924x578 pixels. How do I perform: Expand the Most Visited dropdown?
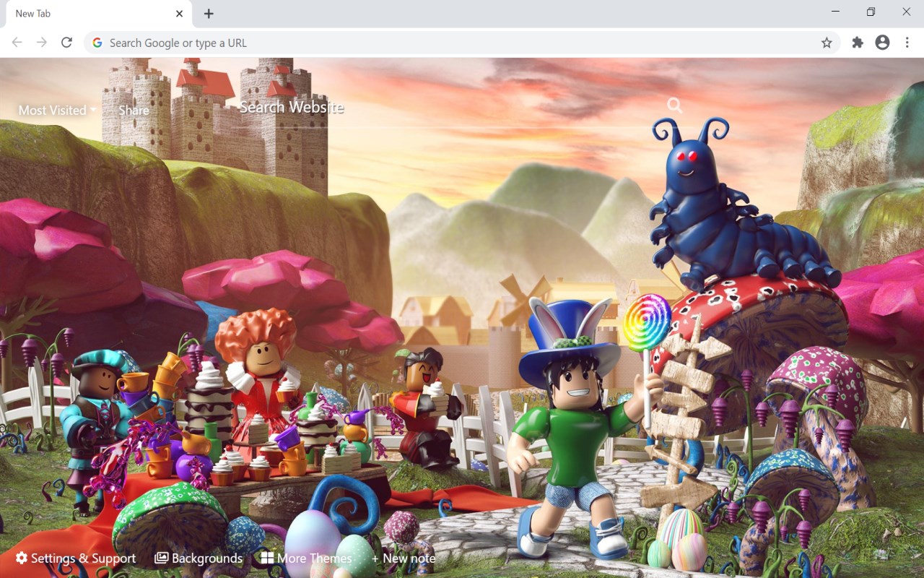pyautogui.click(x=56, y=111)
